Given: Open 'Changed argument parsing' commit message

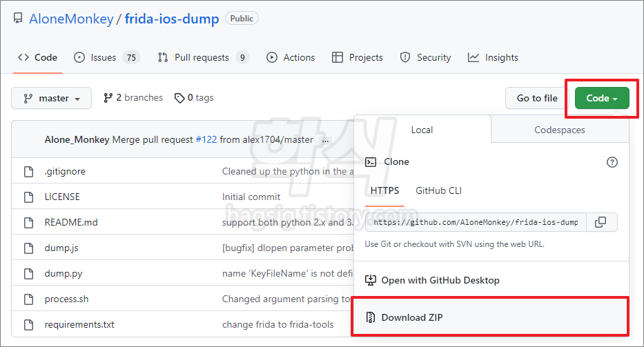Looking at the screenshot, I should click(x=286, y=299).
